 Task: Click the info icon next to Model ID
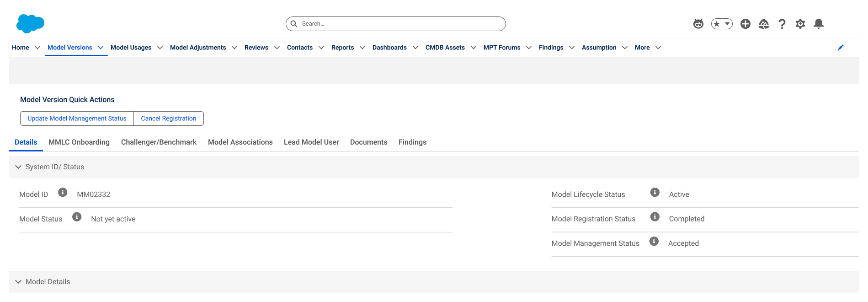click(63, 192)
